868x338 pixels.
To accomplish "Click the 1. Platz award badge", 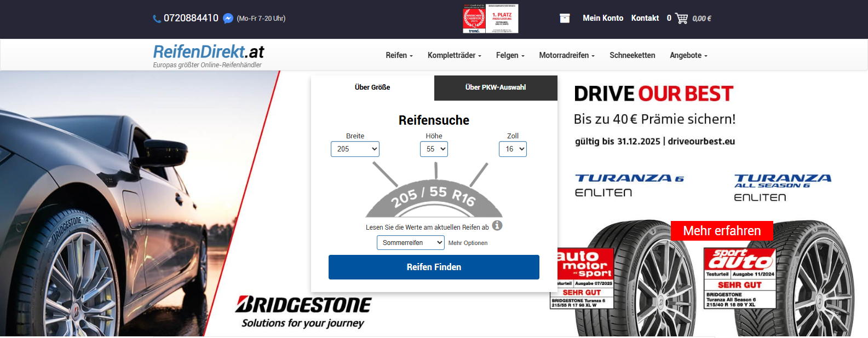I will coord(502,19).
